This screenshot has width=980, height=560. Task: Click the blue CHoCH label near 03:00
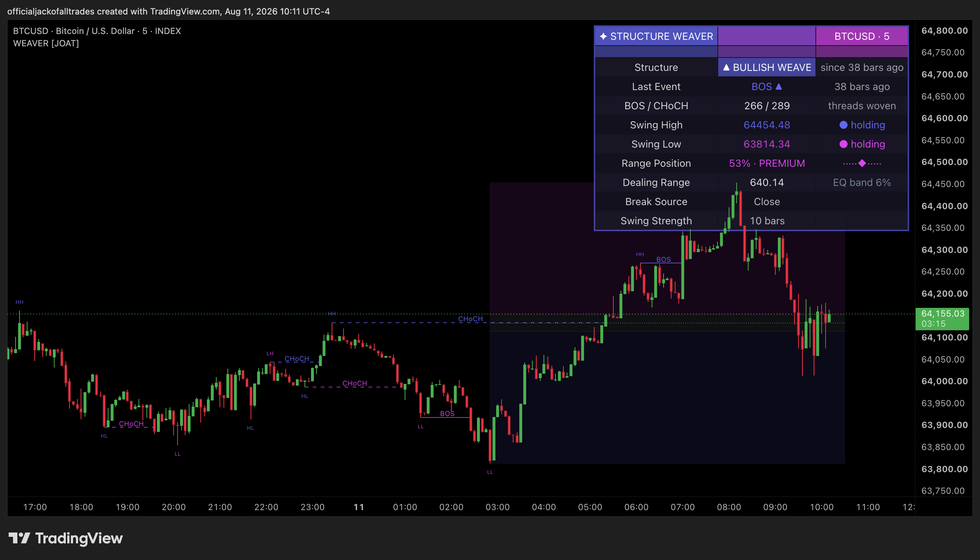click(470, 319)
